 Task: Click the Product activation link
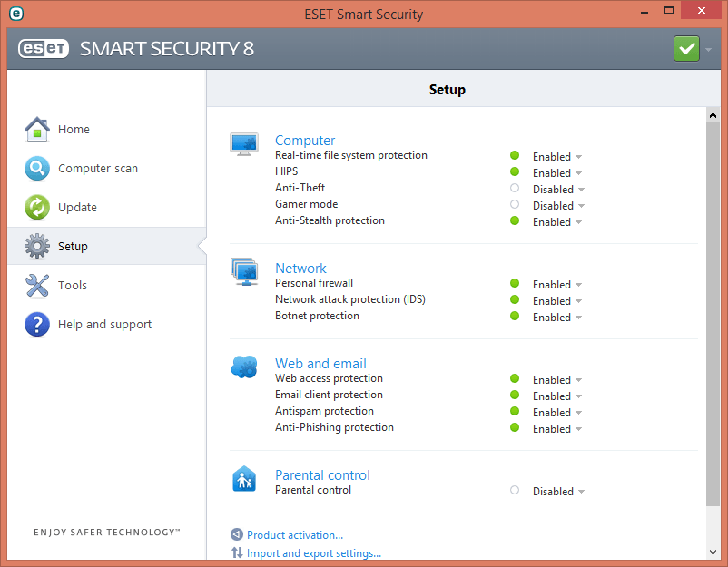click(295, 535)
